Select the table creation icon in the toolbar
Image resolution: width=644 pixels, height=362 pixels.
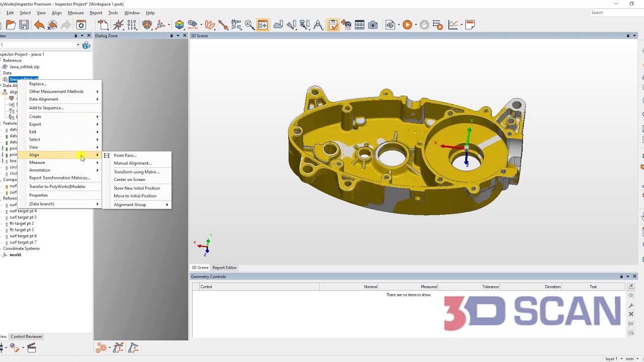pyautogui.click(x=360, y=24)
